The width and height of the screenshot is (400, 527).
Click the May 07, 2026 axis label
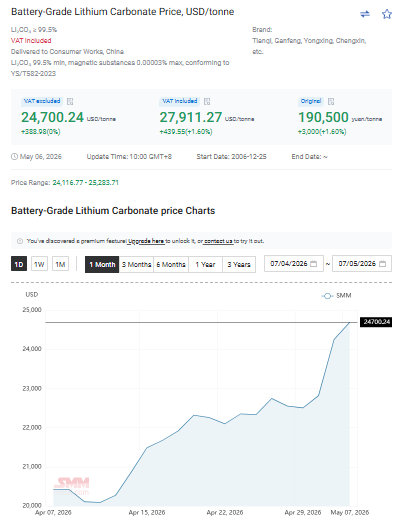(x=350, y=513)
